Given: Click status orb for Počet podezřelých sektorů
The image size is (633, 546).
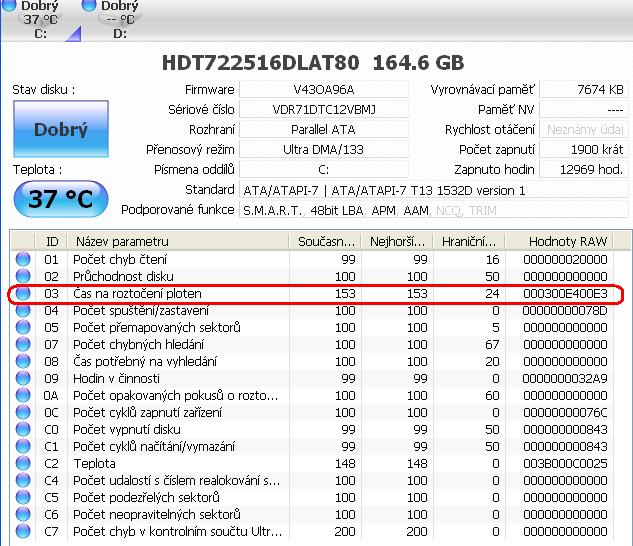Looking at the screenshot, I should tap(23, 497).
